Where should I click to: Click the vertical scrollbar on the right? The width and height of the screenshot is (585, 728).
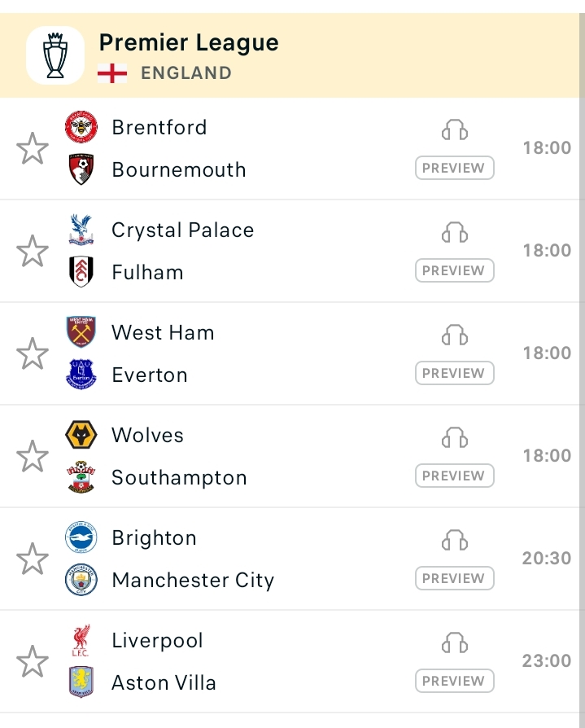tap(582, 364)
